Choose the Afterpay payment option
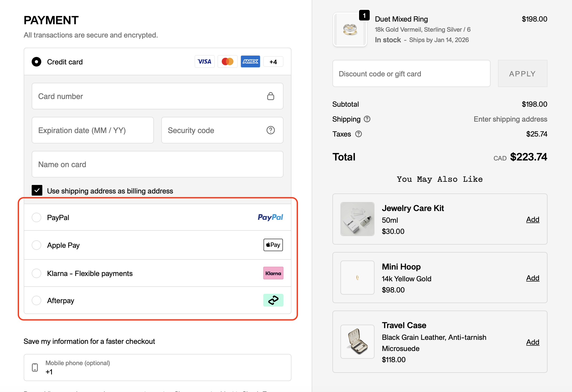The image size is (572, 392). (x=36, y=300)
